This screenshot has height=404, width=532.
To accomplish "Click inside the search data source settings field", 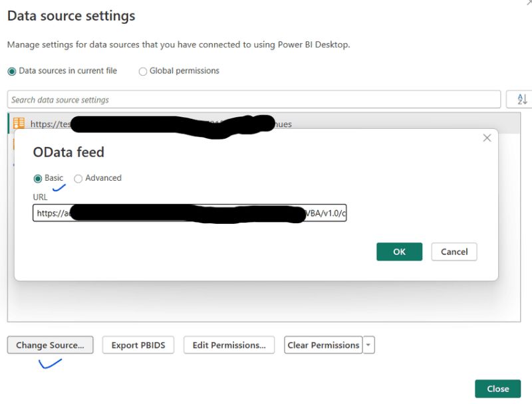I will (253, 98).
